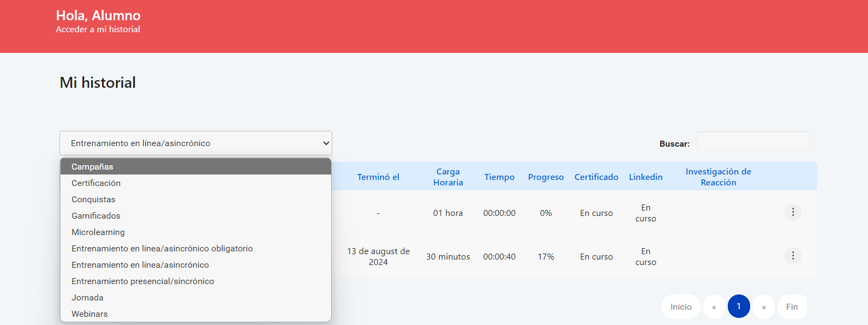This screenshot has width=868, height=325.
Task: Select page 1 in pagination
Action: (739, 306)
